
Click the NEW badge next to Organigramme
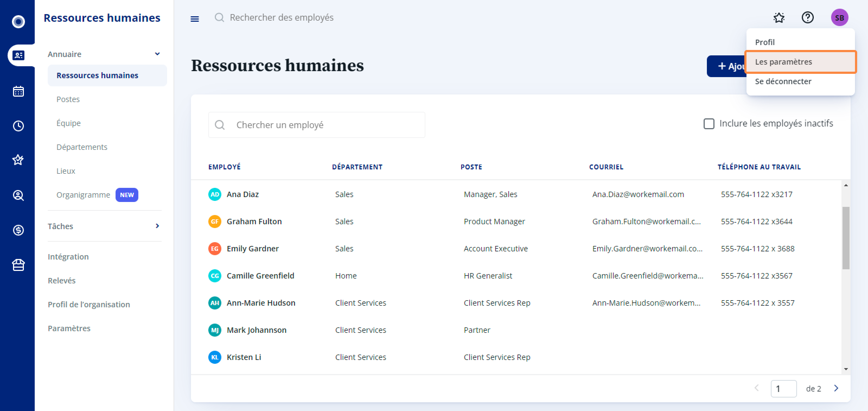127,195
